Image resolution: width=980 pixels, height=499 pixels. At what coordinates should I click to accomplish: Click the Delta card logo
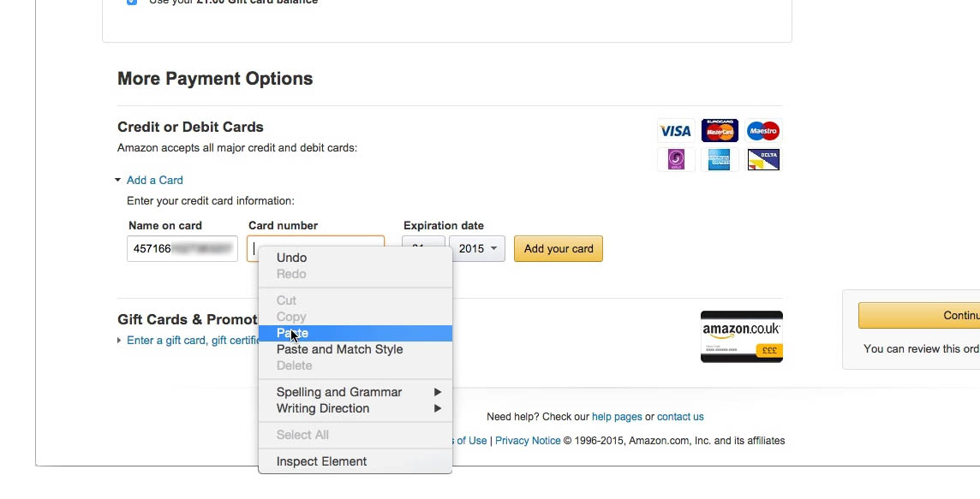click(x=762, y=159)
